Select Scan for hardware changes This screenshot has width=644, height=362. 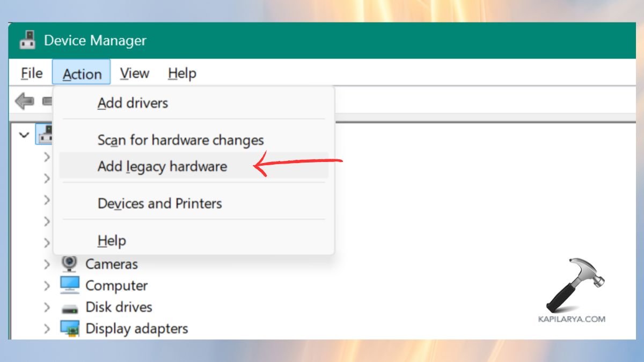[x=181, y=140]
